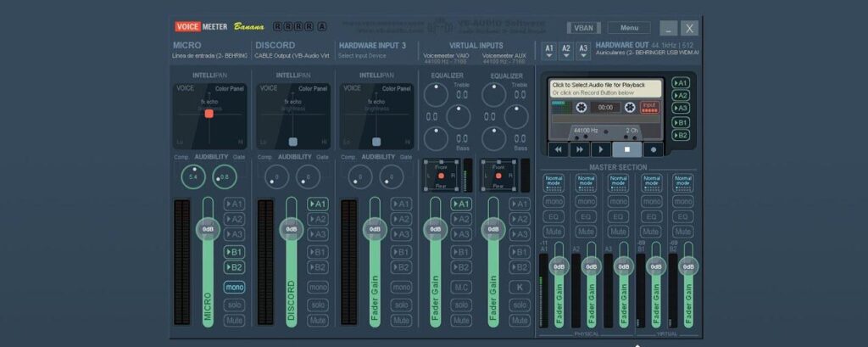Click MICRO strip fader 0dB knob

[x=209, y=229]
